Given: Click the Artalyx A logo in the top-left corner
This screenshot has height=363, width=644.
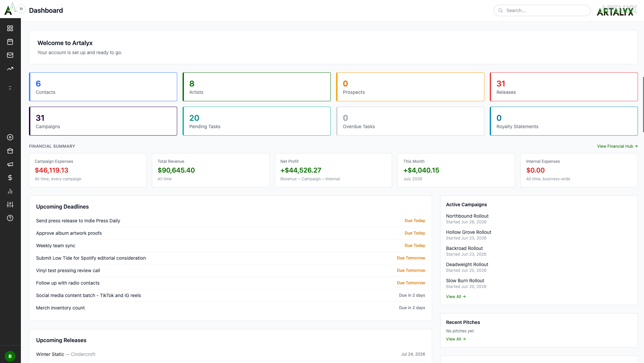Looking at the screenshot, I should 10,9.
